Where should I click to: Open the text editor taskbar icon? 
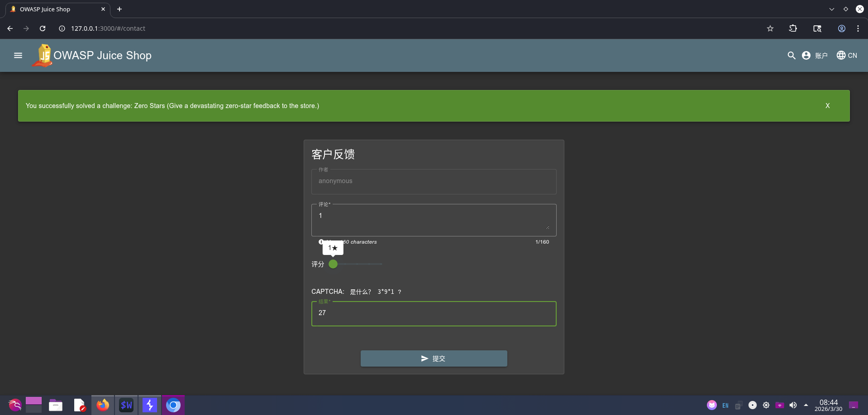[80, 405]
